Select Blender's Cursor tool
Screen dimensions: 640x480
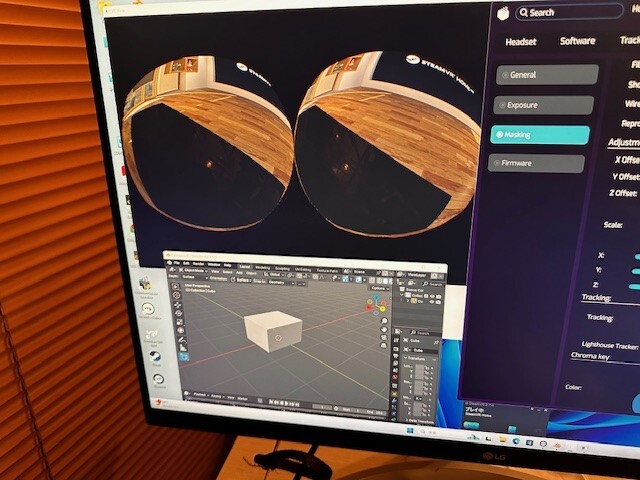176,296
